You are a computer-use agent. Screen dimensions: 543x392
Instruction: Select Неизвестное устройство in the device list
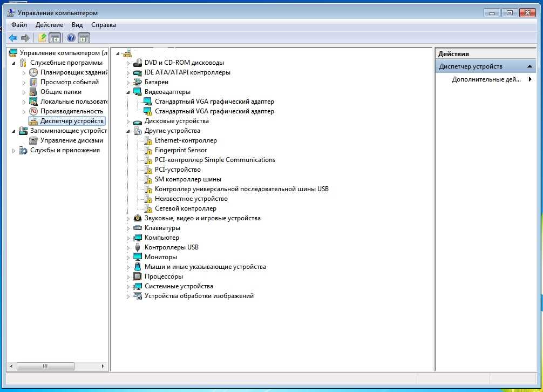pos(191,199)
